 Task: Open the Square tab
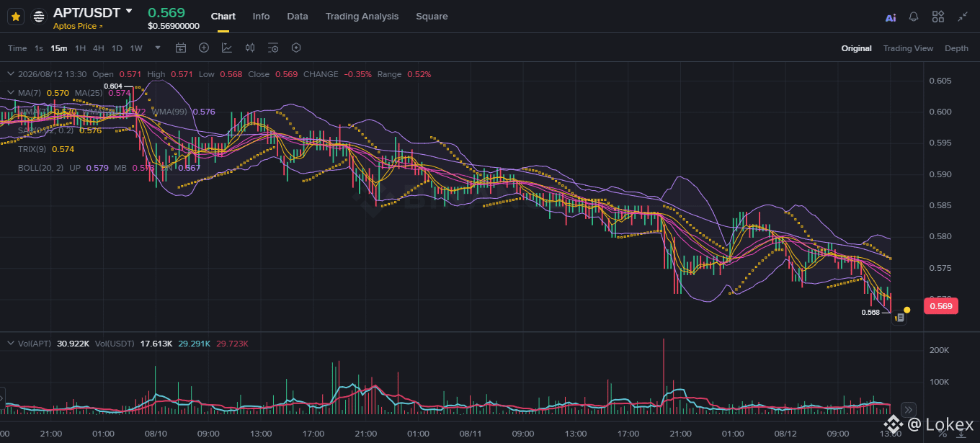click(432, 16)
